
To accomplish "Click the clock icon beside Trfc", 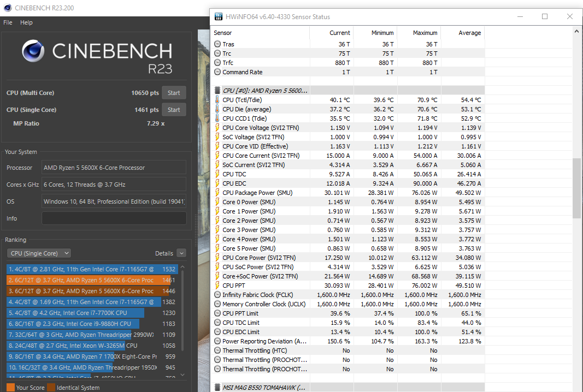I will click(x=217, y=62).
